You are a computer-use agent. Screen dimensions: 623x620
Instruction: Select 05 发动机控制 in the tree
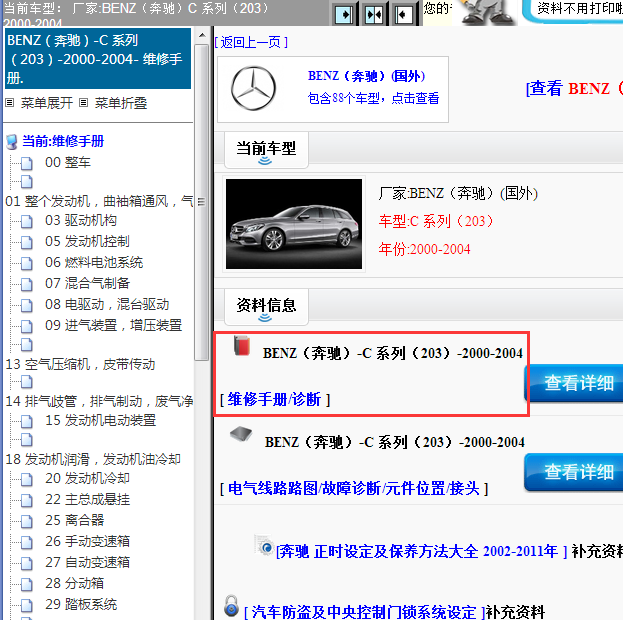[x=87, y=242]
